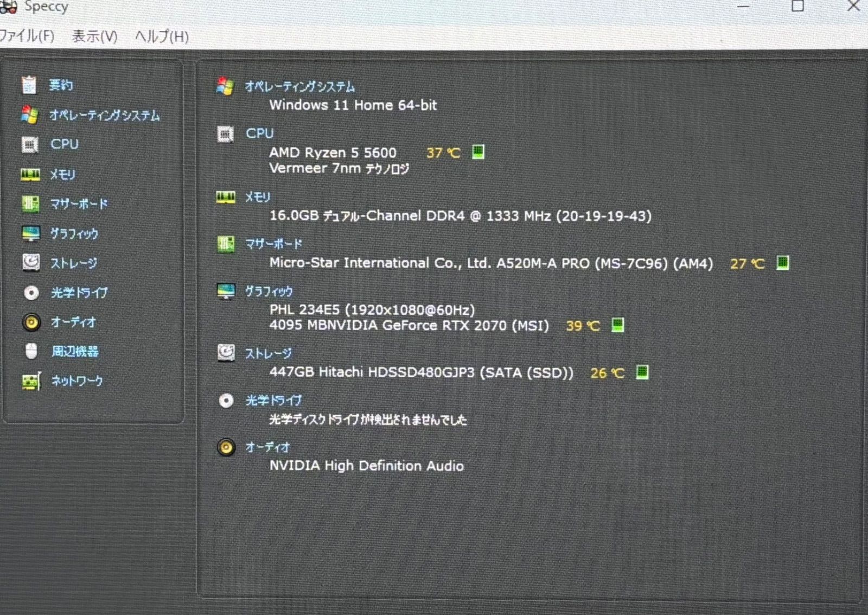
Task: Click the グラフィック heading in summary panel
Action: 269,291
